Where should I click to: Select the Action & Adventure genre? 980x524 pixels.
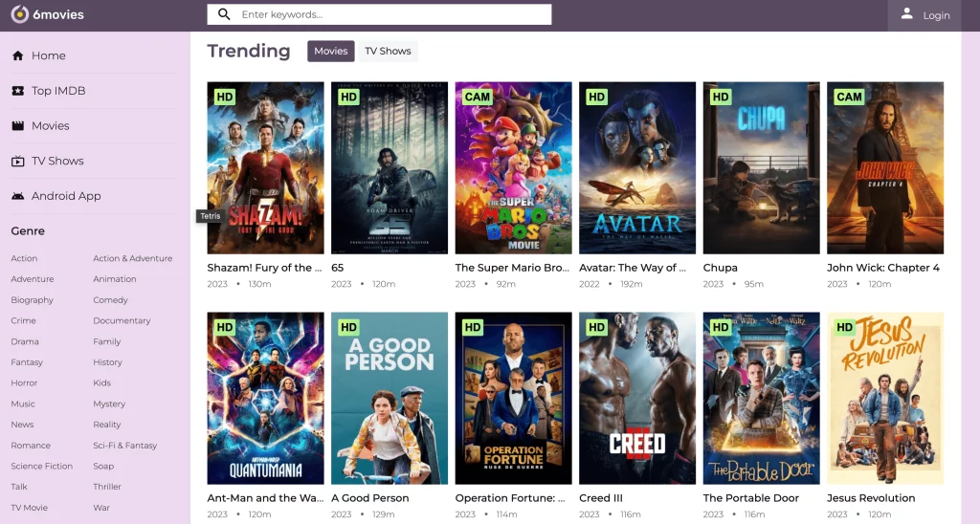(x=132, y=258)
